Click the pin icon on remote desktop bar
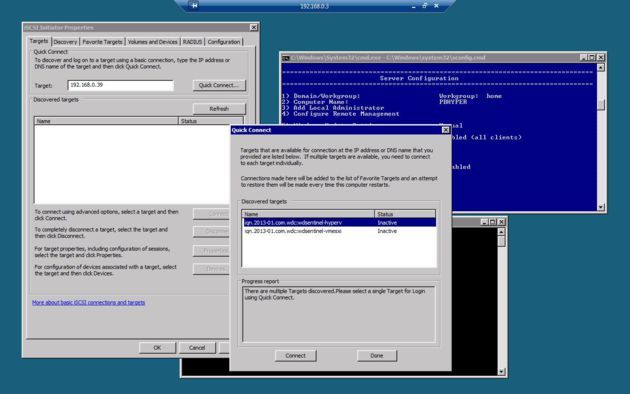Screen dimensions: 630x394 click(194, 6)
